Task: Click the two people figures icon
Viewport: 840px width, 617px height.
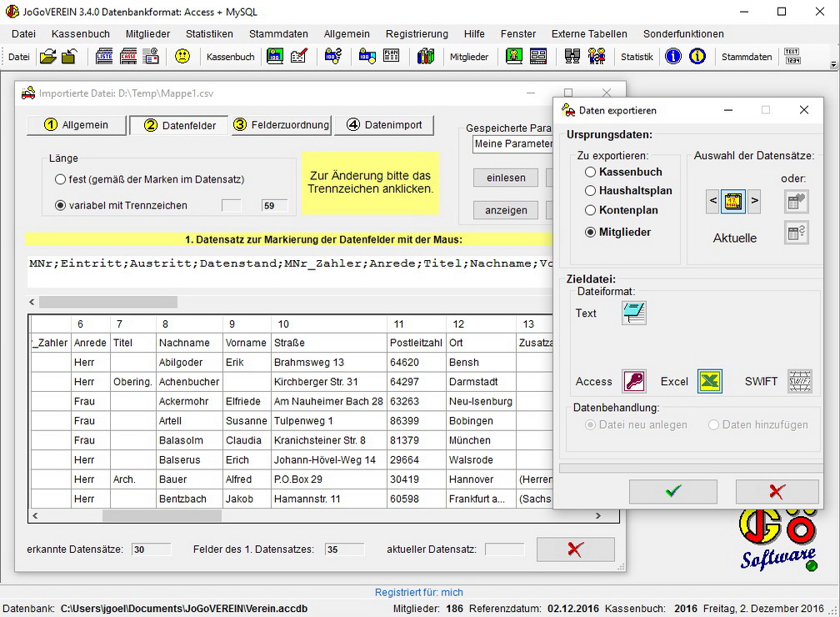Action: (x=597, y=57)
